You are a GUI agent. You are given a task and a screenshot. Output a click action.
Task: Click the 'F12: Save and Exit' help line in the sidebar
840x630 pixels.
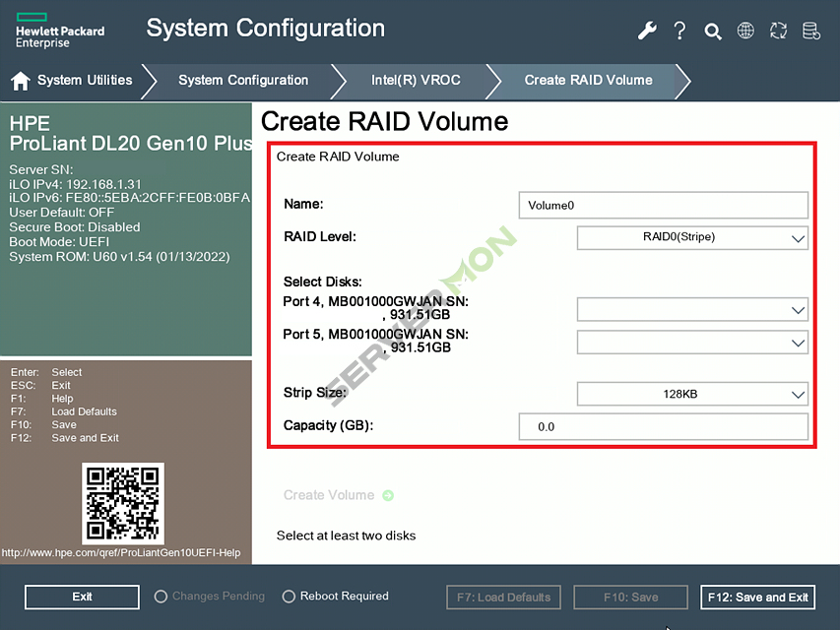[65, 438]
